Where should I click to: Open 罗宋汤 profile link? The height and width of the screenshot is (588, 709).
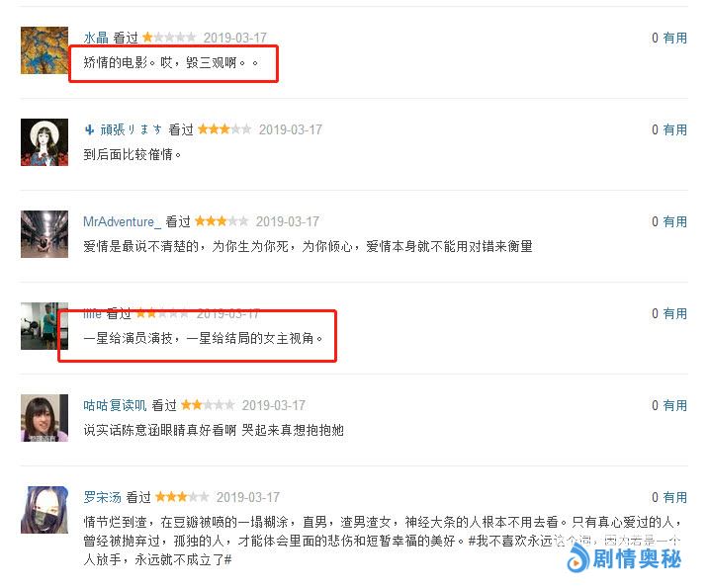102,497
